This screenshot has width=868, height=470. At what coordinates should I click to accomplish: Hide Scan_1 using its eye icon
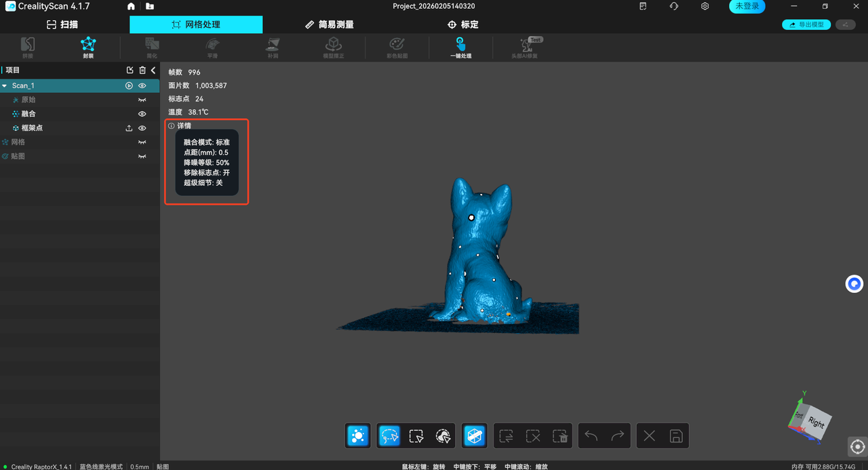(142, 86)
